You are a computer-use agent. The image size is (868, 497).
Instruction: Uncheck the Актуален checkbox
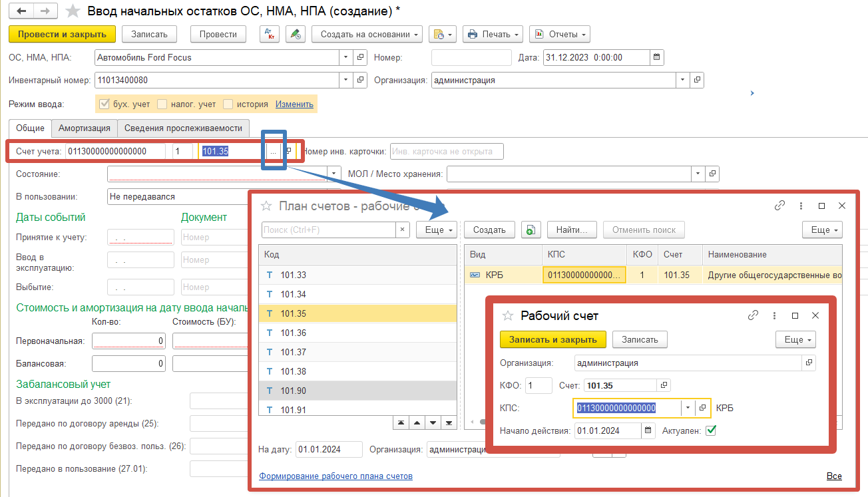711,430
